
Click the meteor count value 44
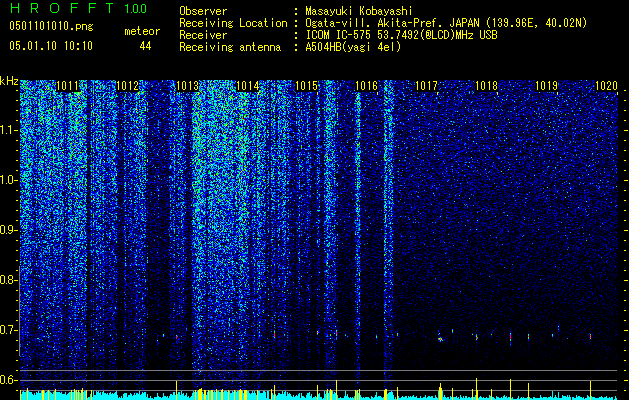pyautogui.click(x=145, y=46)
